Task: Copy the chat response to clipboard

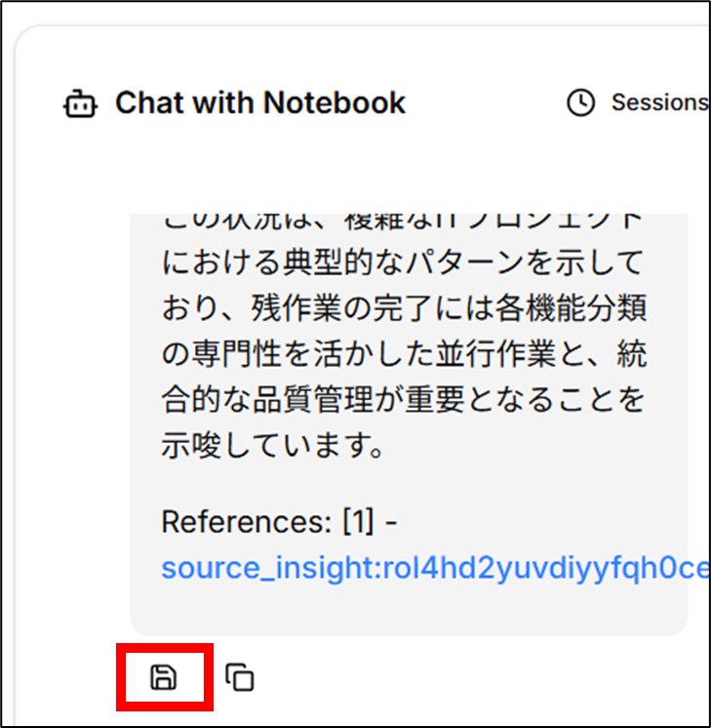Action: tap(240, 677)
